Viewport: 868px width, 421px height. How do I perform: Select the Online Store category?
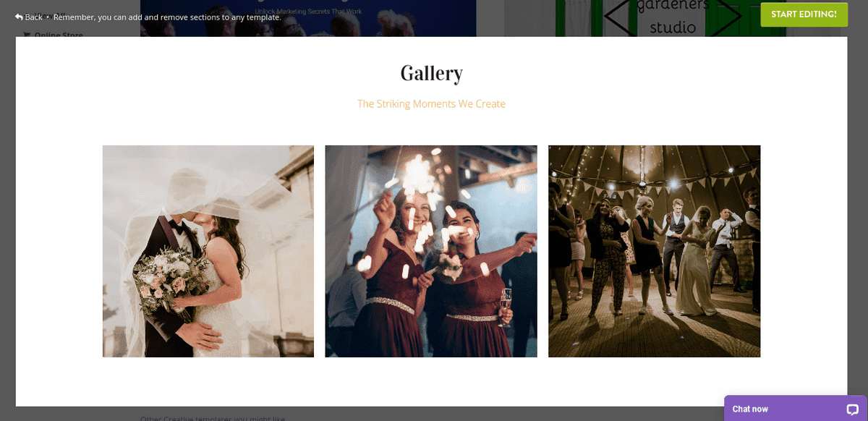coord(58,35)
